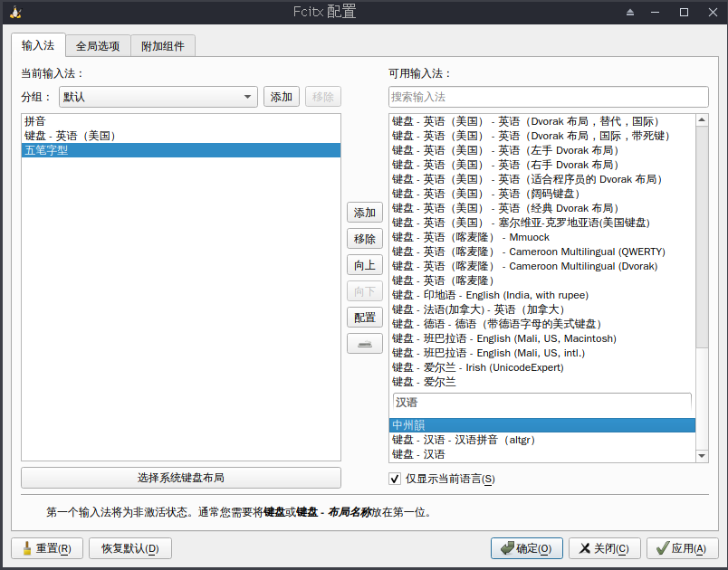Click the keyboard layout icon button below 配置
728x570 pixels.
[365, 344]
